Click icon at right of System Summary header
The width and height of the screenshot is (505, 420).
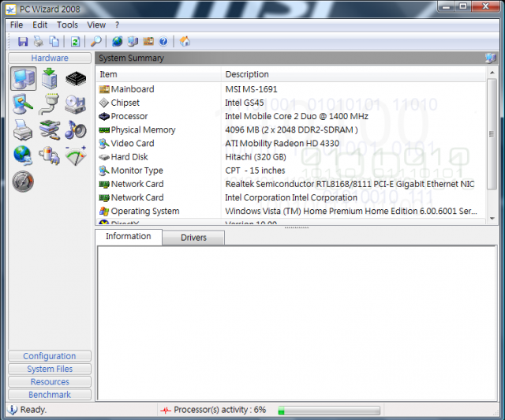[x=491, y=58]
